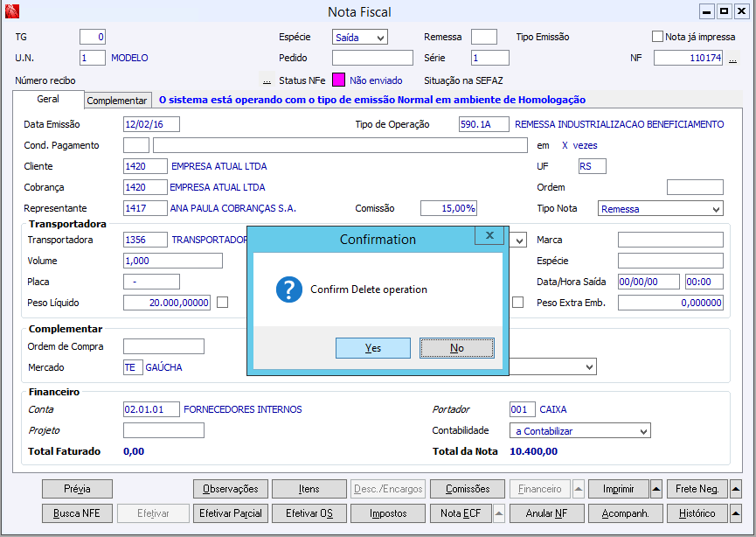
Task: Click the Representante code field 1417
Action: 145,208
